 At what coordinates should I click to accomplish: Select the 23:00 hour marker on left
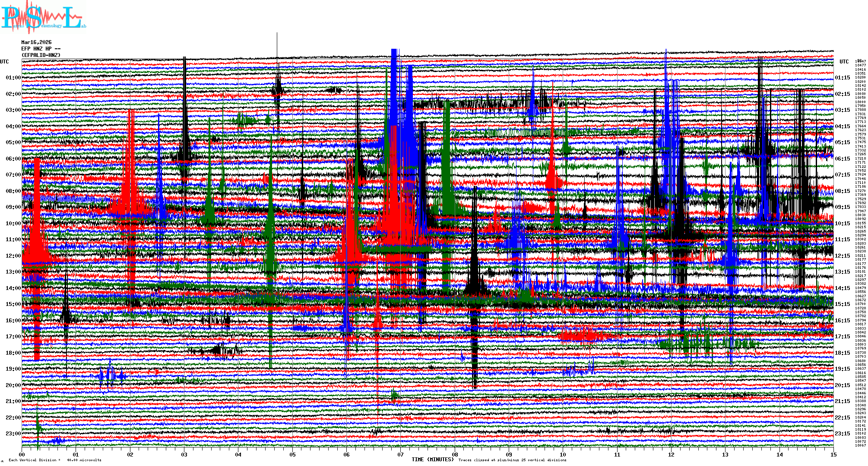pyautogui.click(x=13, y=434)
